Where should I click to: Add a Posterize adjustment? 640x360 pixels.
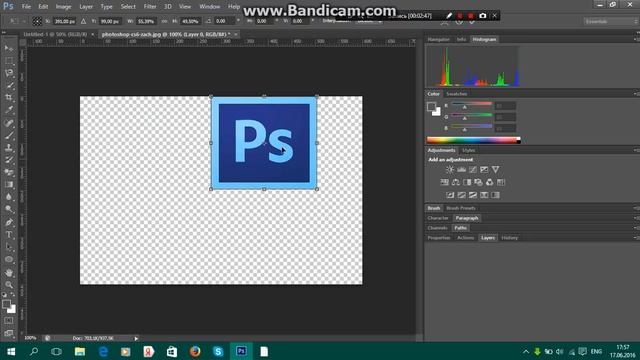(461, 195)
